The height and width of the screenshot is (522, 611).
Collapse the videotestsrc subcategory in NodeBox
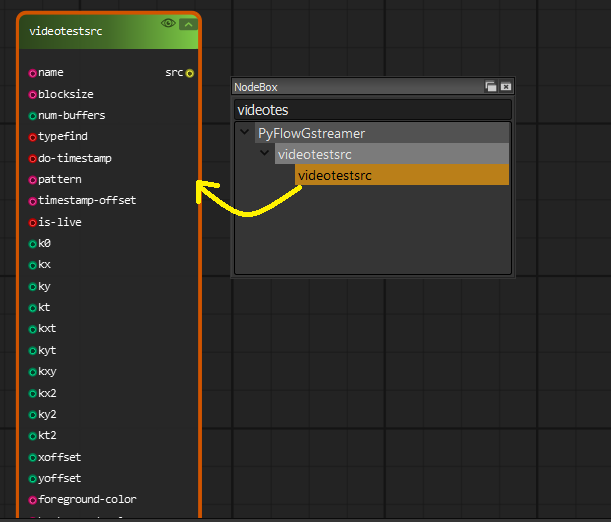tap(265, 154)
